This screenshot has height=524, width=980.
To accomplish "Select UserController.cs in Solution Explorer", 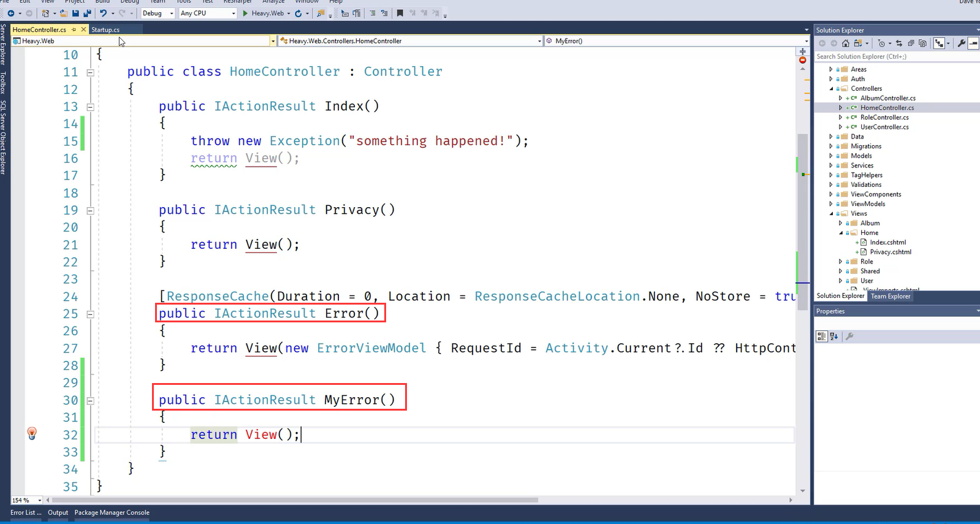I will [884, 127].
